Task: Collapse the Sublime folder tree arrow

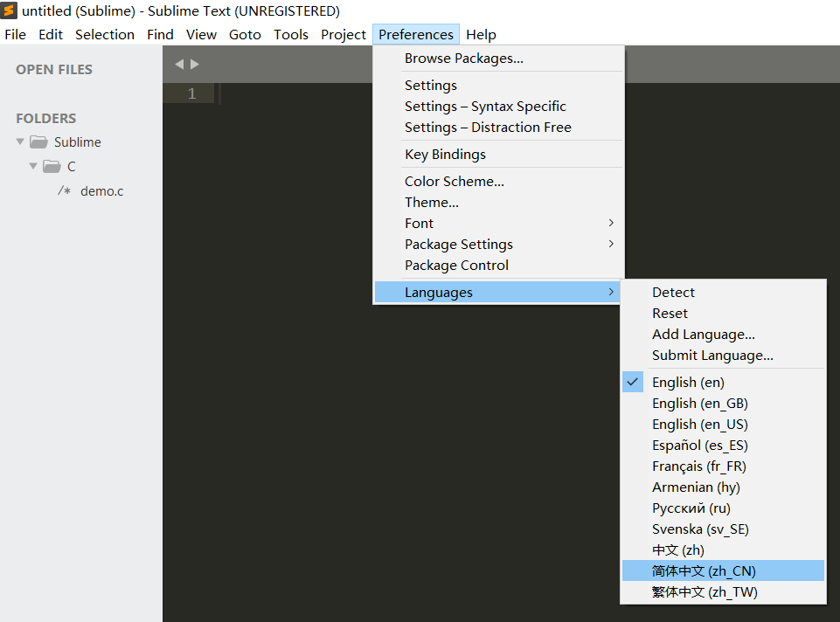Action: 20,142
